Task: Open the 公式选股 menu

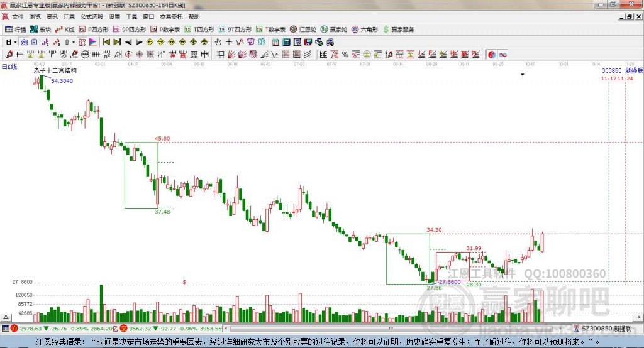Action: click(x=92, y=17)
